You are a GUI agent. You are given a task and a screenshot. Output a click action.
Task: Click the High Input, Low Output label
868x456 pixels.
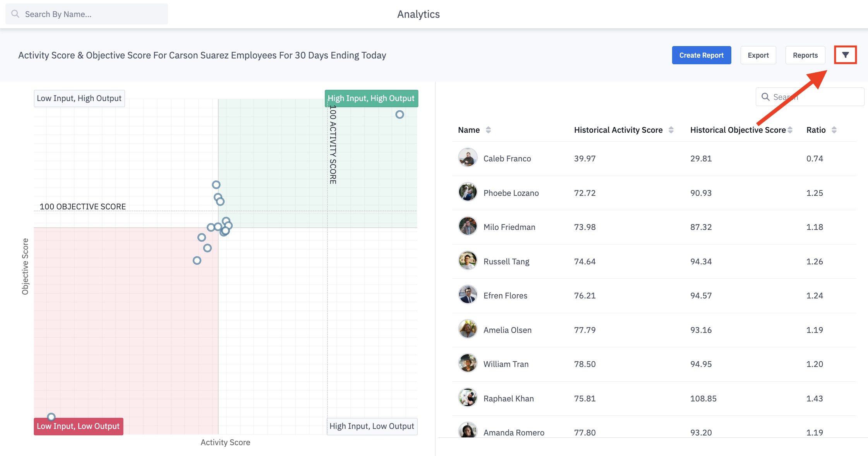pyautogui.click(x=372, y=426)
